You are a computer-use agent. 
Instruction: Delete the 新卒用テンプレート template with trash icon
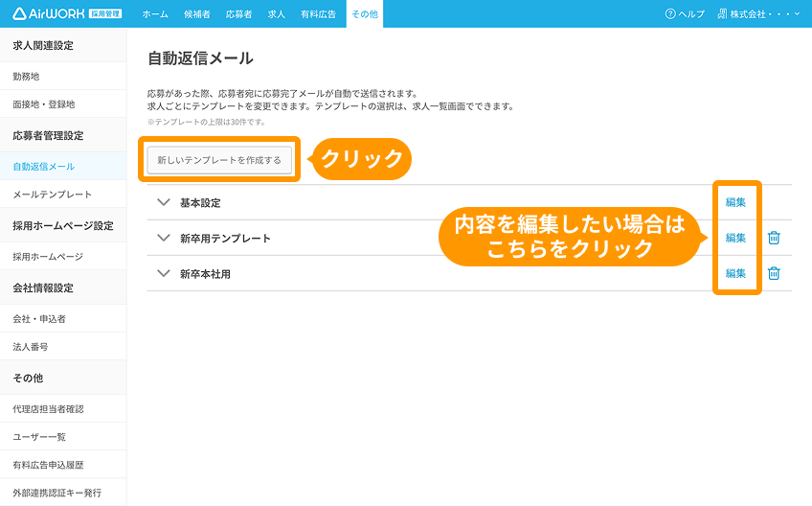tap(774, 238)
